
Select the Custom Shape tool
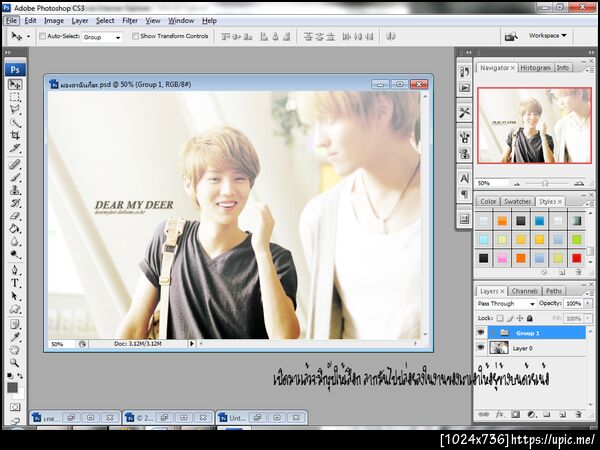(x=15, y=309)
